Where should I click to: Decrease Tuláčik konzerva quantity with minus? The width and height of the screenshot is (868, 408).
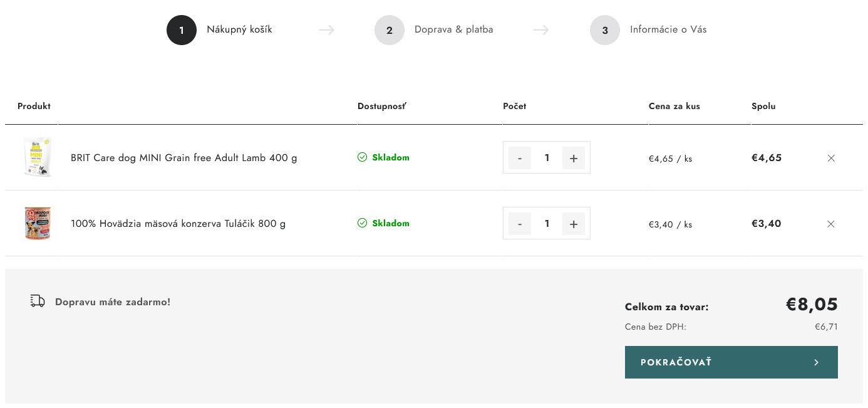point(520,224)
